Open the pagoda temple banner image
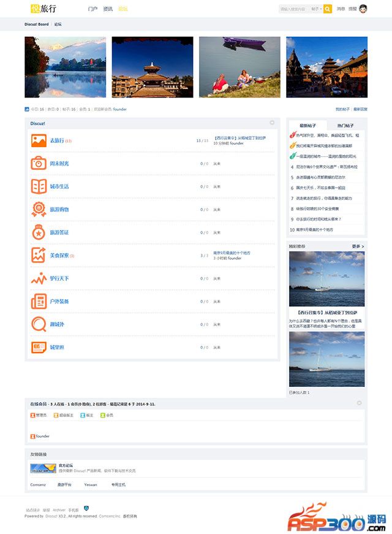 [153, 67]
